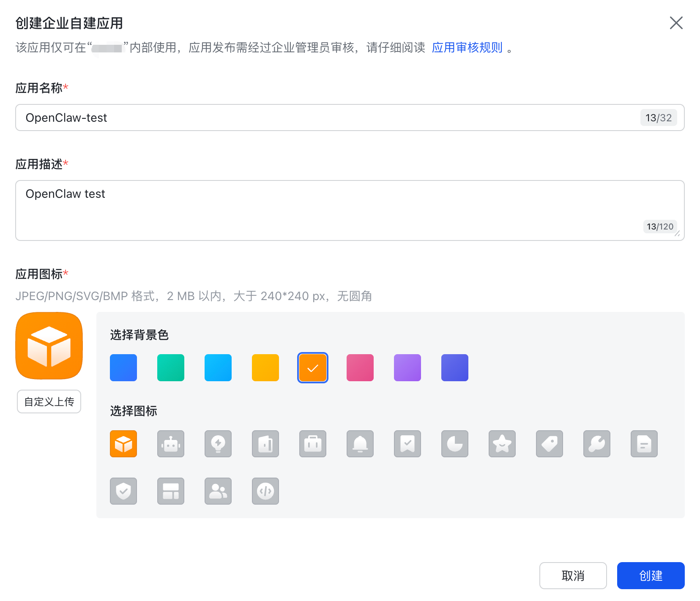Image resolution: width=700 pixels, height=601 pixels.
Task: Select the blue background color swatch
Action: tap(123, 368)
